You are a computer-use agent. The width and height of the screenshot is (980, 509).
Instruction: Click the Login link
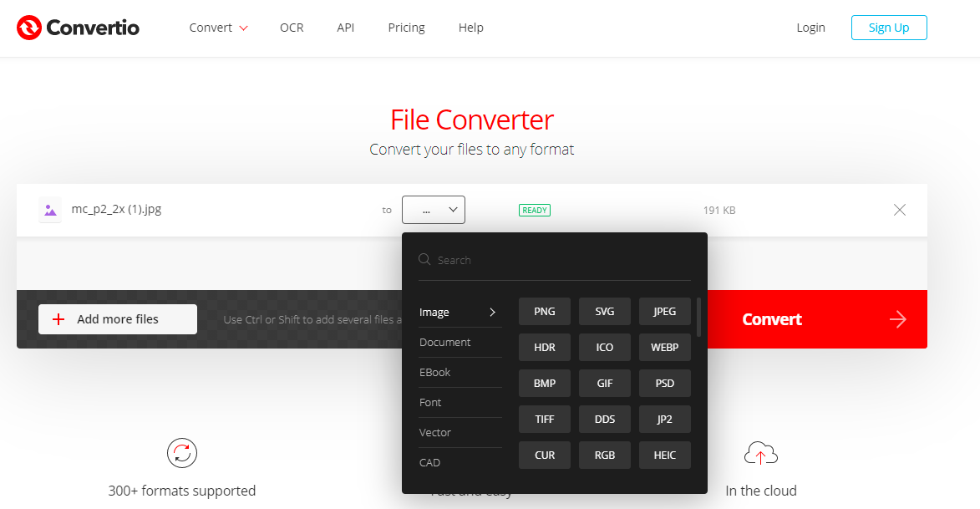810,27
